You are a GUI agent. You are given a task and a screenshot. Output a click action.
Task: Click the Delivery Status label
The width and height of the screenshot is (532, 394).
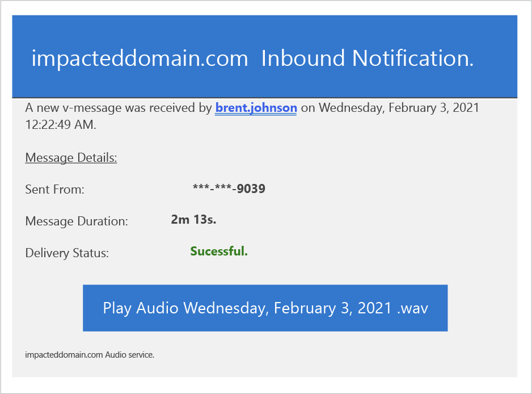[x=67, y=253]
